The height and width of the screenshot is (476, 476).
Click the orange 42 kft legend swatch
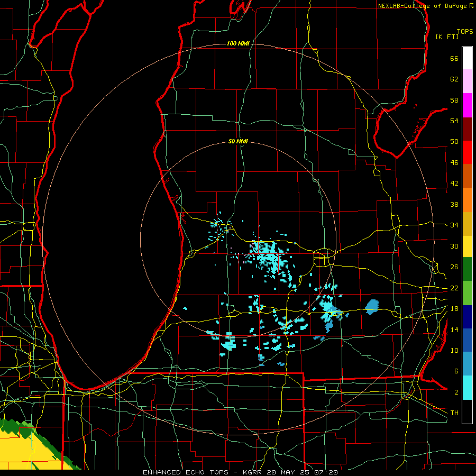click(467, 200)
